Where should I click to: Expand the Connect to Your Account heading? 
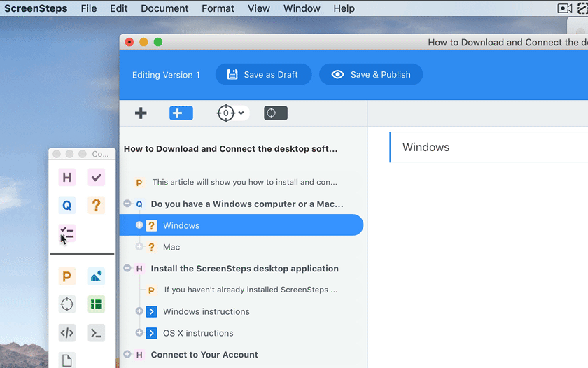point(127,354)
